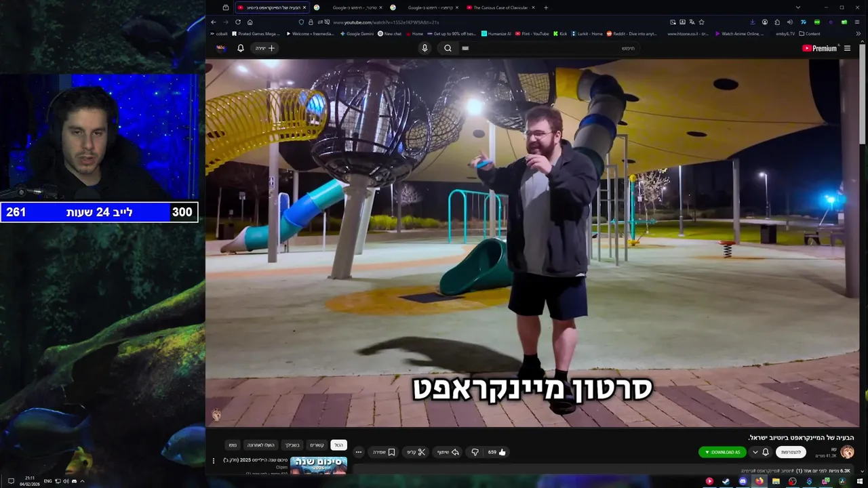The image size is (868, 488).
Task: Open the 'Flint - YouTube' bookmark
Action: [532, 33]
